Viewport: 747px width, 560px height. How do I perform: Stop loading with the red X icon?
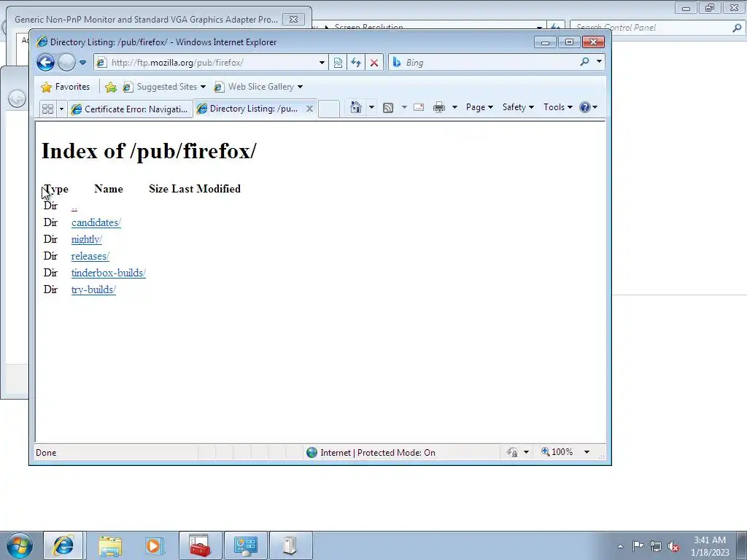pyautogui.click(x=374, y=63)
